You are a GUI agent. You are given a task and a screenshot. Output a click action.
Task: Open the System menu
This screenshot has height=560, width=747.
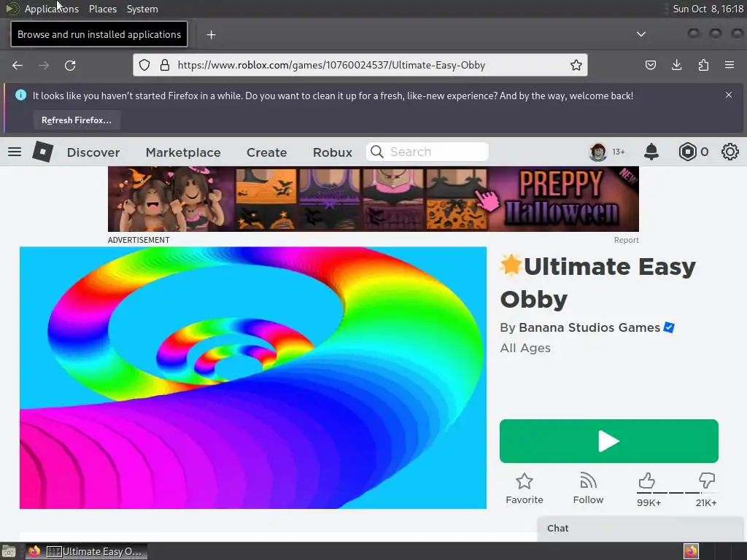click(142, 9)
